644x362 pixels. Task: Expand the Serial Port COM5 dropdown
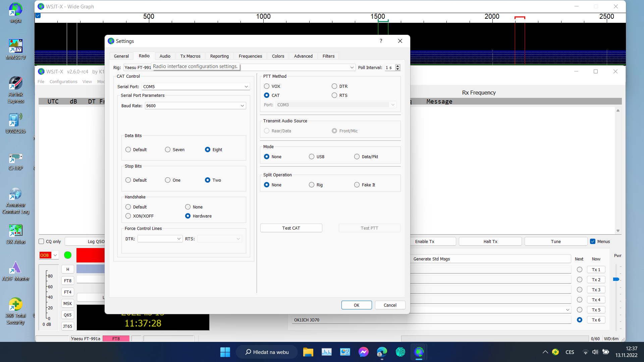tap(246, 86)
